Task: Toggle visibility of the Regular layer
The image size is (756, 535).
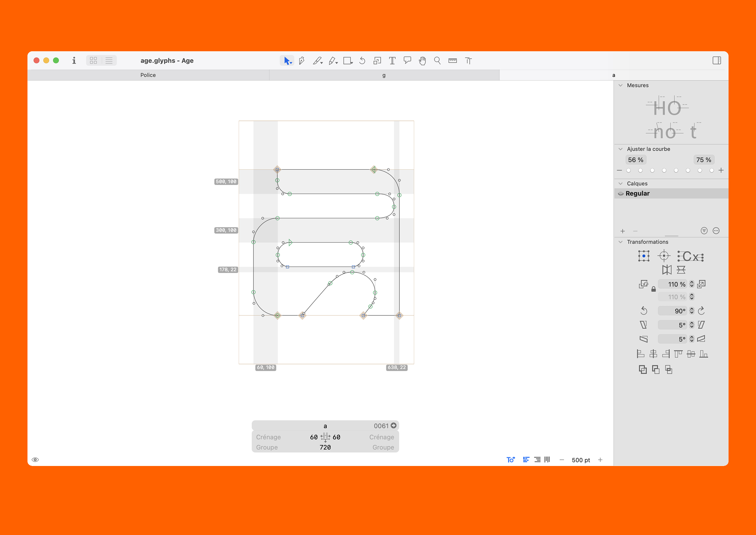Action: point(621,194)
